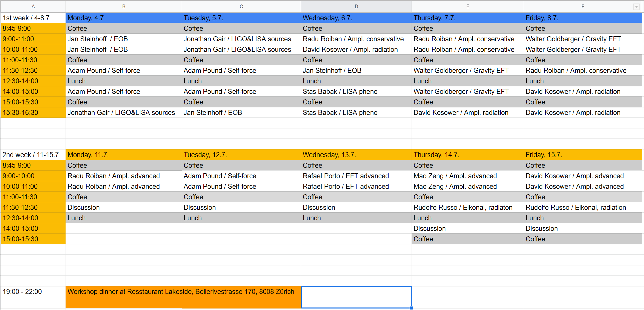Screen dimensions: 644x310
Task: Select 'Rafael Porto / EFT advanced' at 10:00-11:00
Action: pos(356,187)
